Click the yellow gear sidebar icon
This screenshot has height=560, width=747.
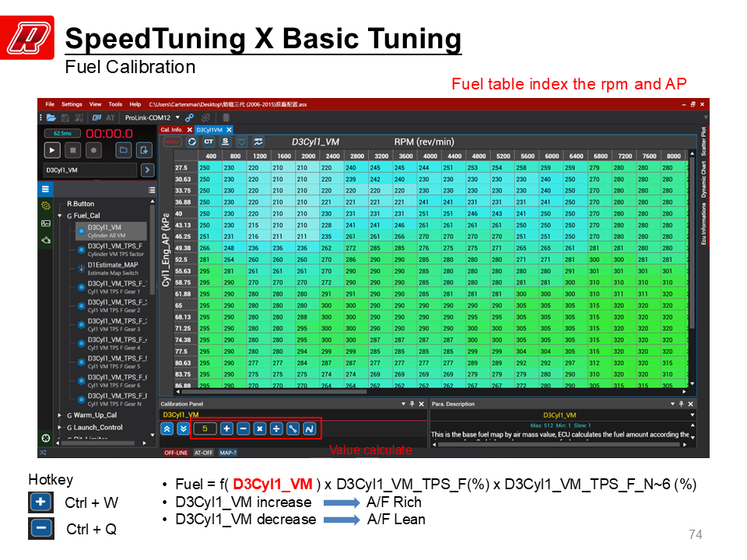[x=46, y=205]
